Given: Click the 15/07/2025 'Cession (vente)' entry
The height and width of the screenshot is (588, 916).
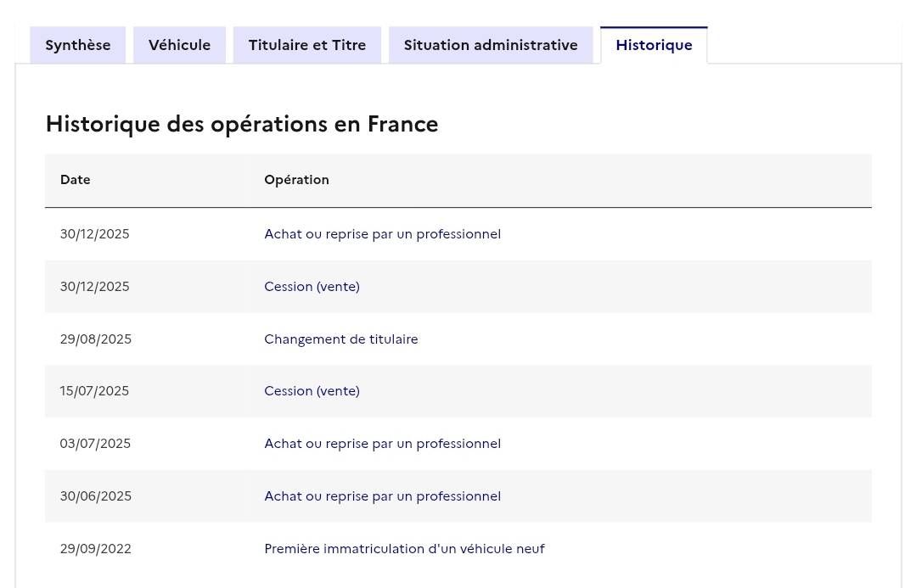Looking at the screenshot, I should click(312, 391).
